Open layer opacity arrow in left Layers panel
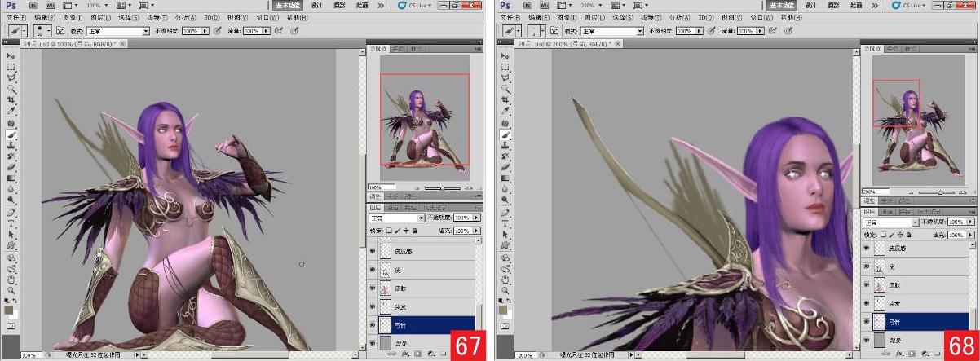This screenshot has width=980, height=361. pos(476,218)
